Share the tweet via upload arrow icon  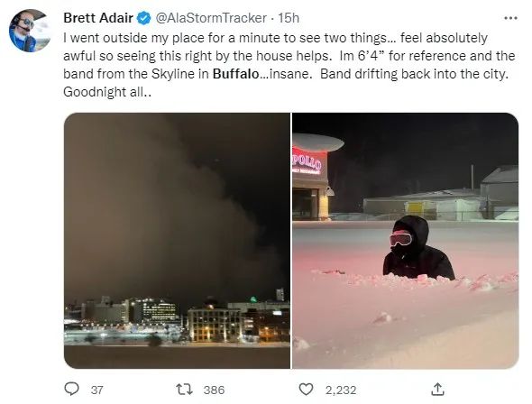point(437,389)
